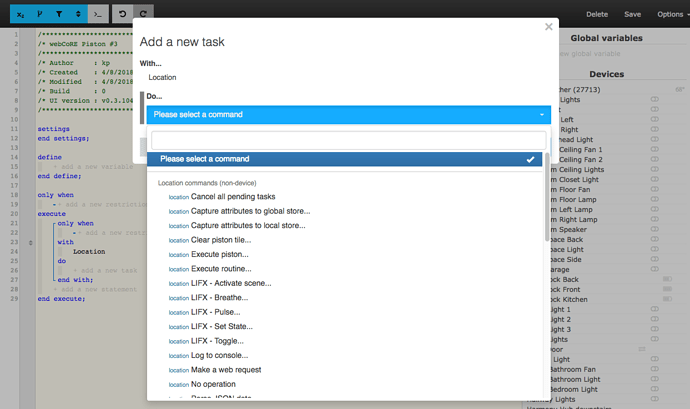Select highlighted Please select a command option
This screenshot has width=690, height=409.
click(345, 159)
